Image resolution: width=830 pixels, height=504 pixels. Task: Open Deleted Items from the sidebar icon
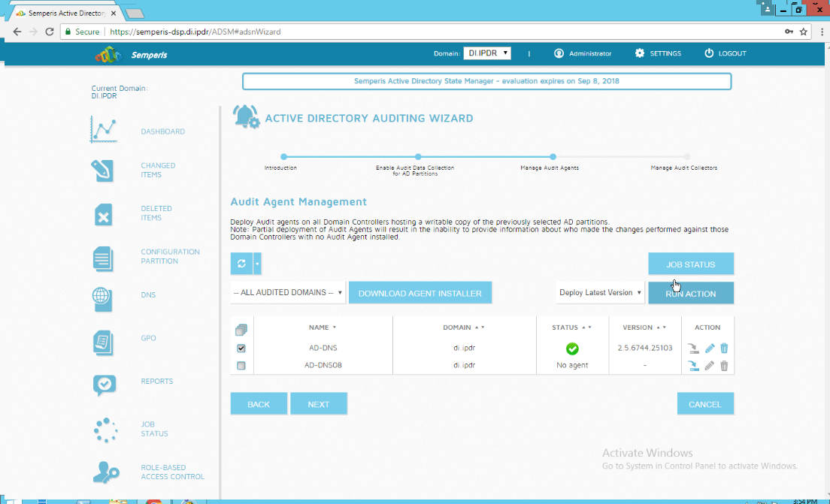pos(103,214)
